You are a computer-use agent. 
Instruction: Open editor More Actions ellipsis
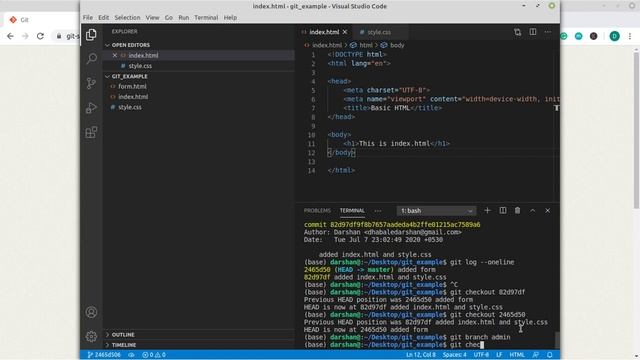(x=548, y=32)
